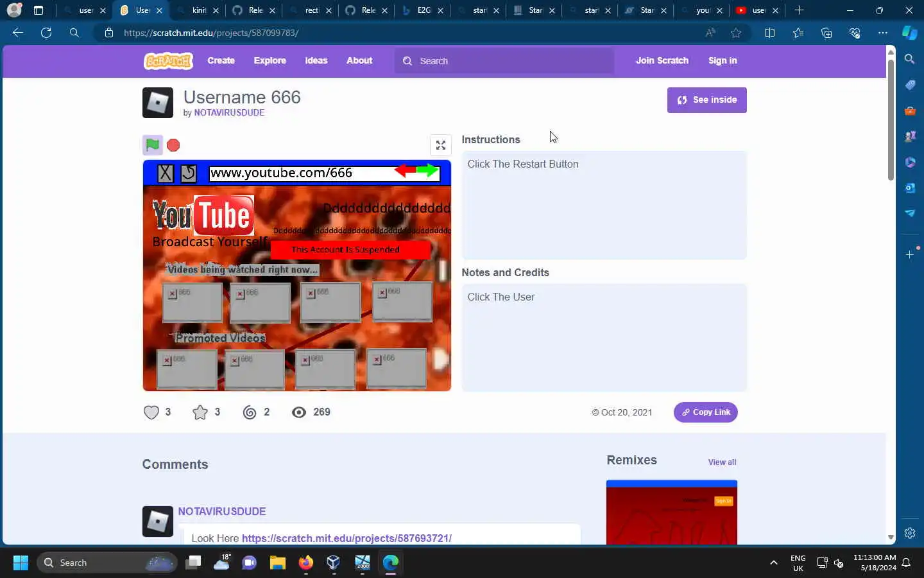Copy the project link
This screenshot has width=924, height=578.
point(706,412)
